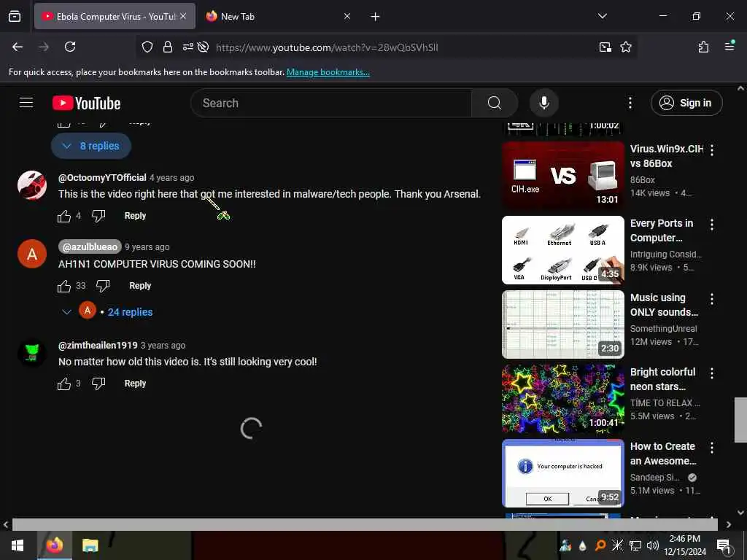Open the Firefox application menu
Screen dimensions: 747x560
point(729,46)
